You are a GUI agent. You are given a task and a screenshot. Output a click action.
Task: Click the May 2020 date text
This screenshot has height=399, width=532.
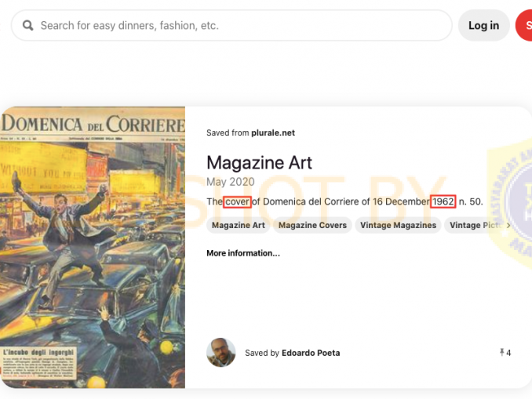click(x=231, y=182)
